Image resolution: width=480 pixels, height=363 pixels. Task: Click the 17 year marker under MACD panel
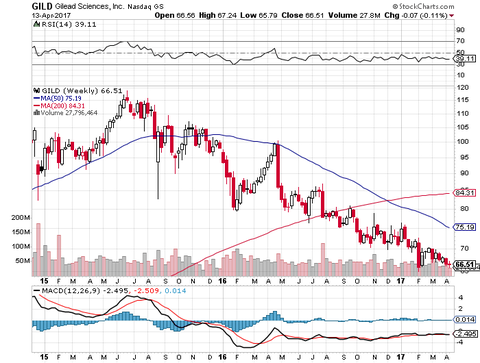[401, 357]
